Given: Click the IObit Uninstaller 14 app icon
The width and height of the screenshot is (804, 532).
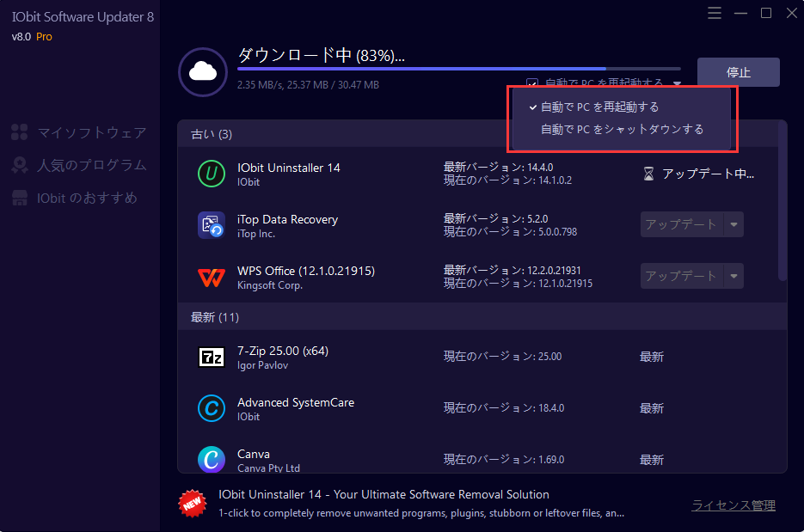Looking at the screenshot, I should 212,174.
